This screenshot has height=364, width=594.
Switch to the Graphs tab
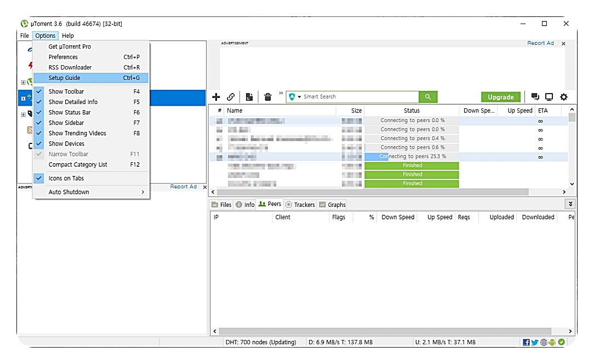coord(332,205)
